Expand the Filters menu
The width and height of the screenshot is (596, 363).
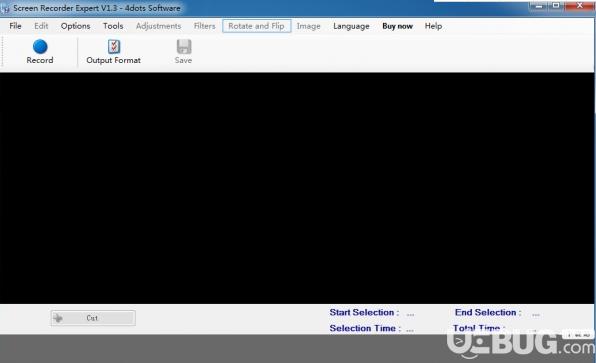point(204,26)
